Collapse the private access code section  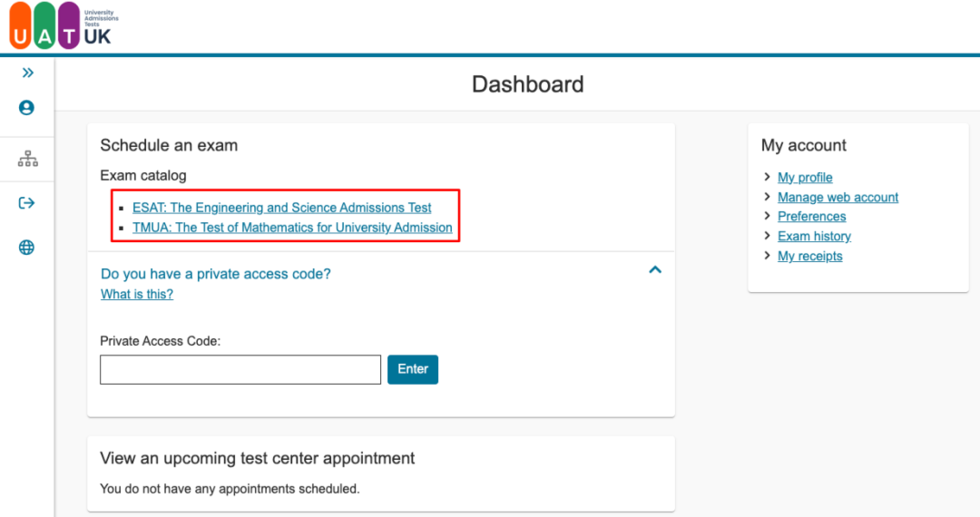(655, 270)
